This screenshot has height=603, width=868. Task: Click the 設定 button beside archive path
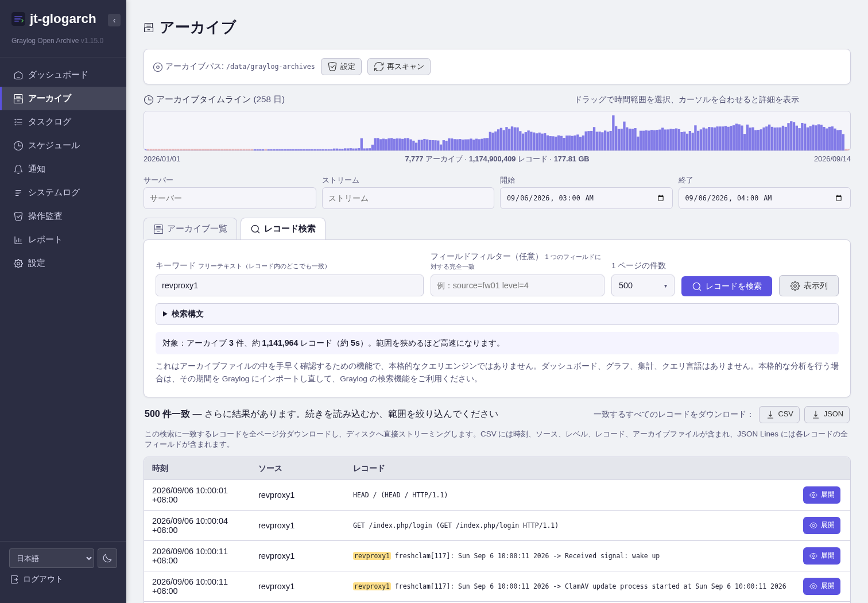pyautogui.click(x=341, y=67)
